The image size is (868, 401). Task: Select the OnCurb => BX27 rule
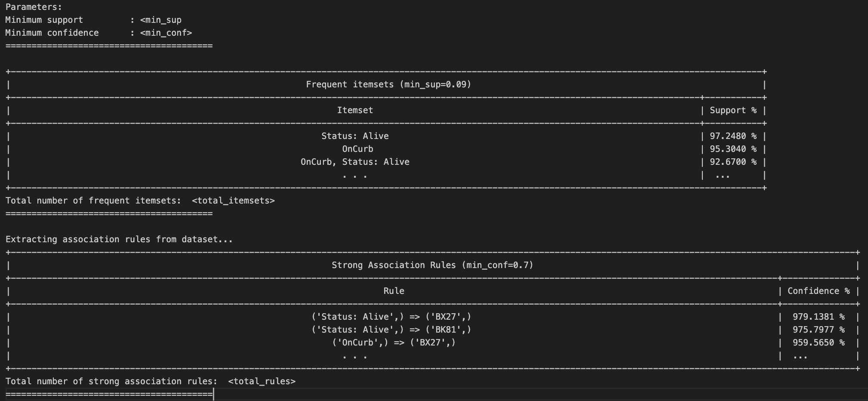pos(394,342)
